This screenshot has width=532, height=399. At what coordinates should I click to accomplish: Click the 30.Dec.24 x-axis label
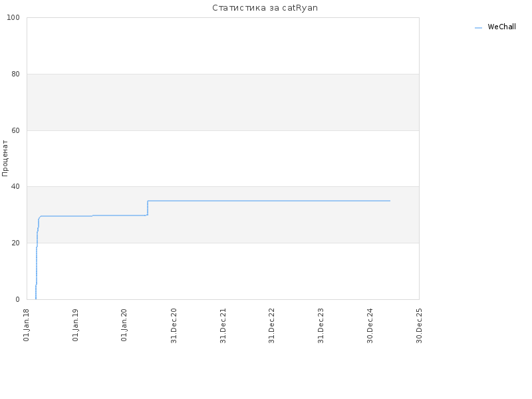(370, 325)
